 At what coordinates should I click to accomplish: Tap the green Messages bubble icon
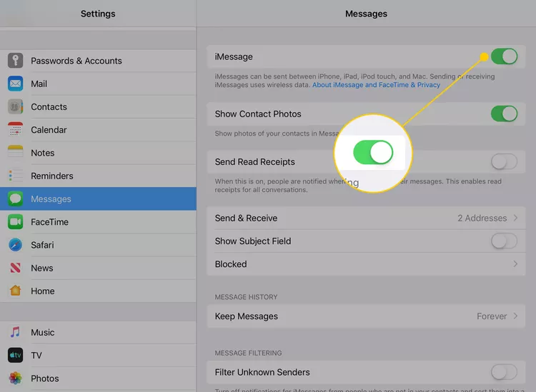[x=16, y=198]
